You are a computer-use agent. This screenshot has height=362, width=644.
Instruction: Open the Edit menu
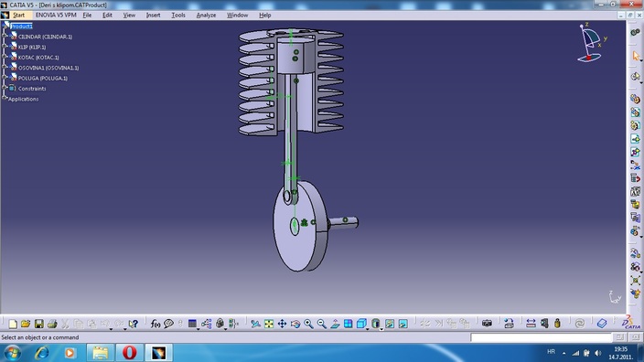(107, 16)
